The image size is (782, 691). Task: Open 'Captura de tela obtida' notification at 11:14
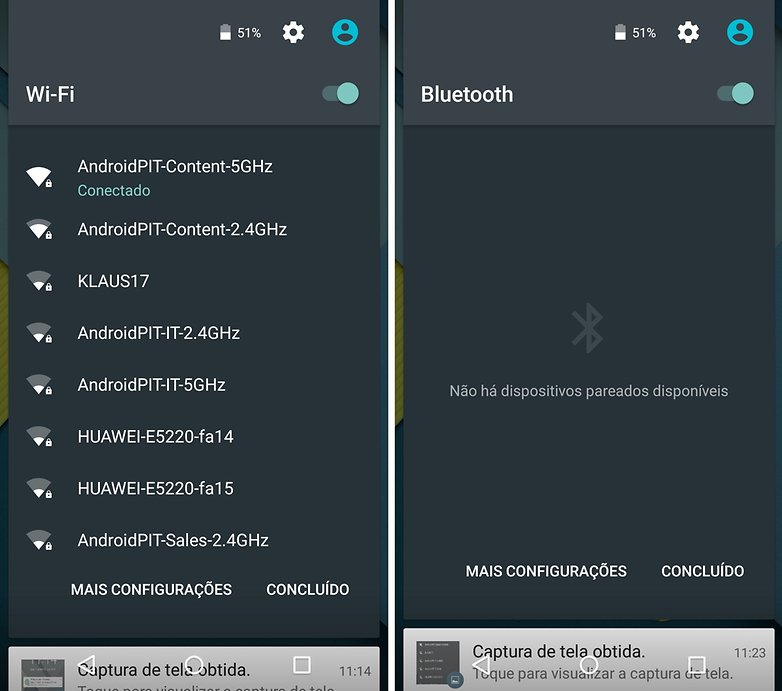click(x=194, y=669)
